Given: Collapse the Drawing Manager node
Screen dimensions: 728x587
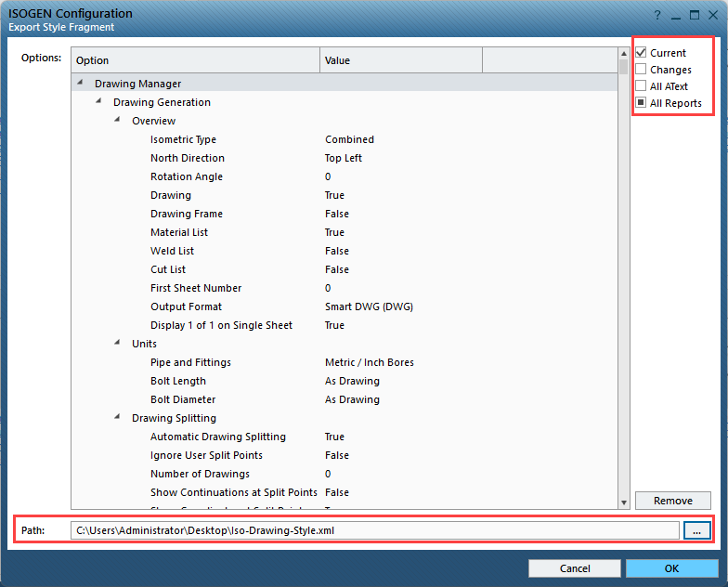Looking at the screenshot, I should click(81, 84).
